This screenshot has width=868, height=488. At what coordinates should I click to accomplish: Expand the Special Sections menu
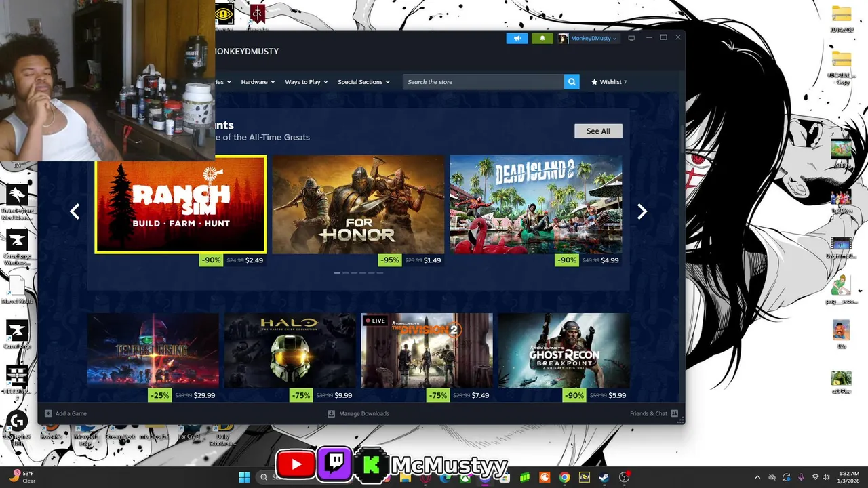[363, 82]
